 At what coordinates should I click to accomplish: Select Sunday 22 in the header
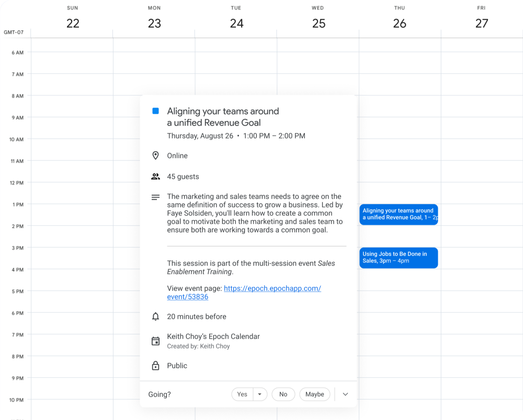click(x=73, y=18)
